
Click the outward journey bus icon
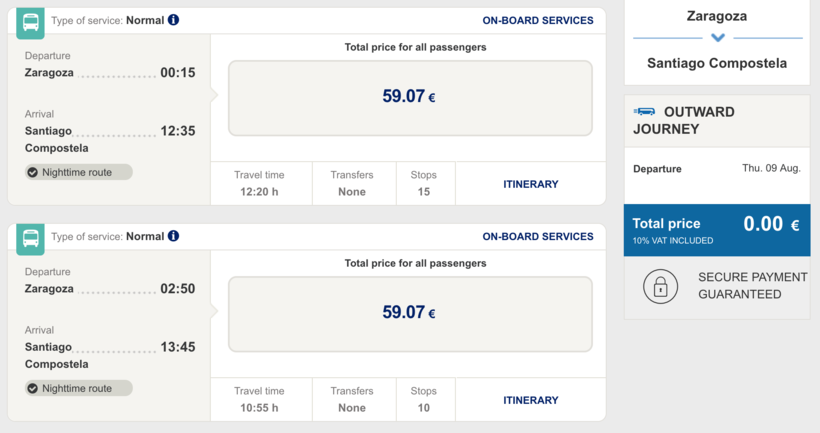[x=645, y=112]
